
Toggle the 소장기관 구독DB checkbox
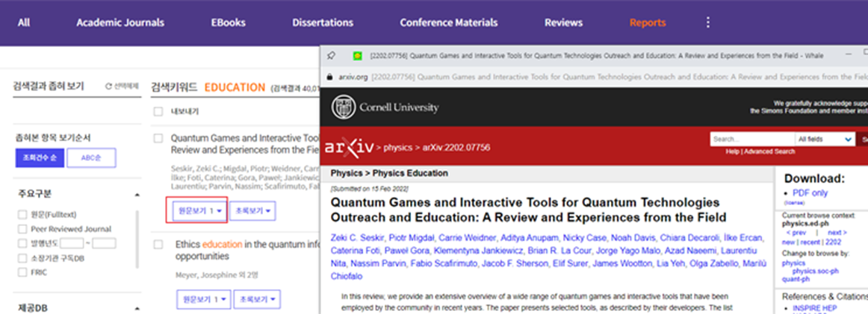tap(22, 258)
